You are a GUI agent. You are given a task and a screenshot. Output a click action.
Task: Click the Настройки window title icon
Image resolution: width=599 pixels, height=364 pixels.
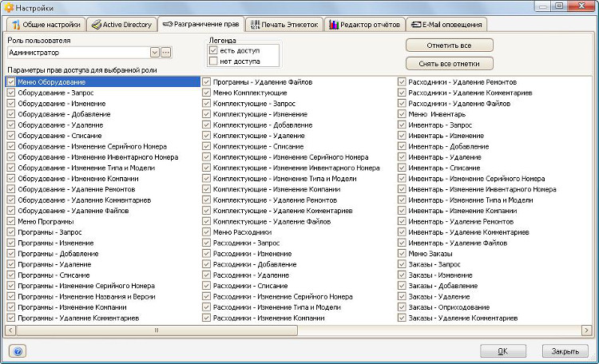8,6
